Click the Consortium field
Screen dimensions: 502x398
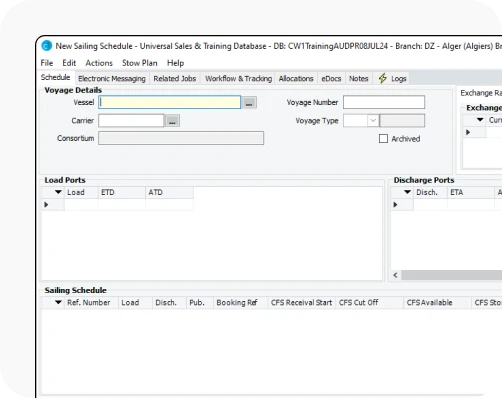[x=181, y=138]
